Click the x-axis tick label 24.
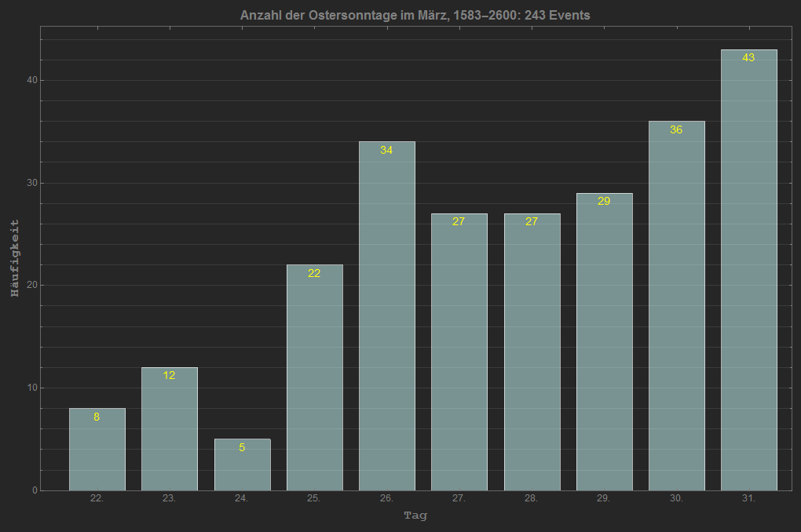The height and width of the screenshot is (532, 801). (242, 498)
